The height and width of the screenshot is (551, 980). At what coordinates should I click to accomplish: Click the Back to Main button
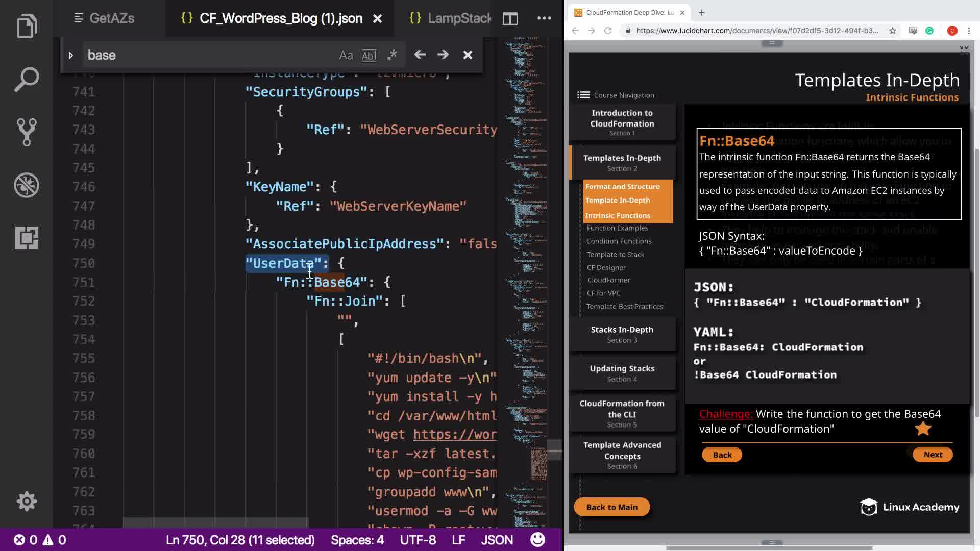point(611,507)
